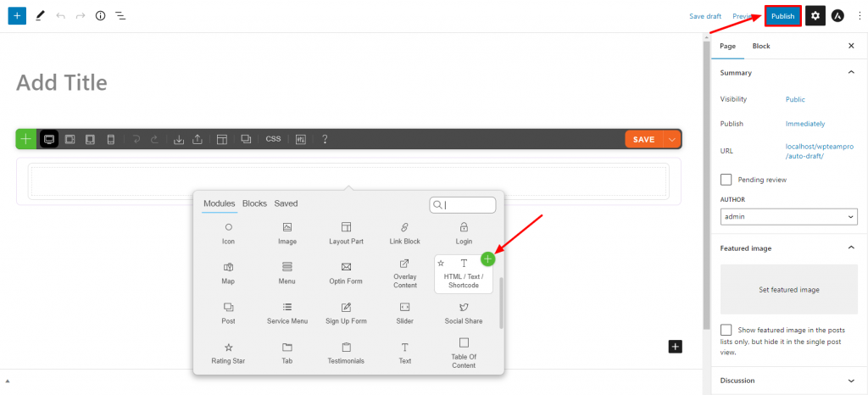Switch to tablet landscape preview

click(x=70, y=139)
